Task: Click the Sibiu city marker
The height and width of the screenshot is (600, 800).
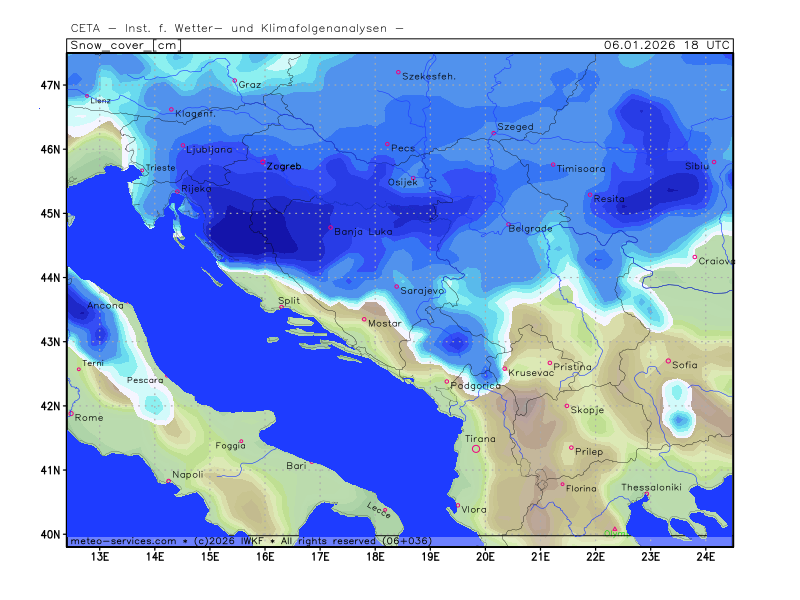Action: coord(714,161)
